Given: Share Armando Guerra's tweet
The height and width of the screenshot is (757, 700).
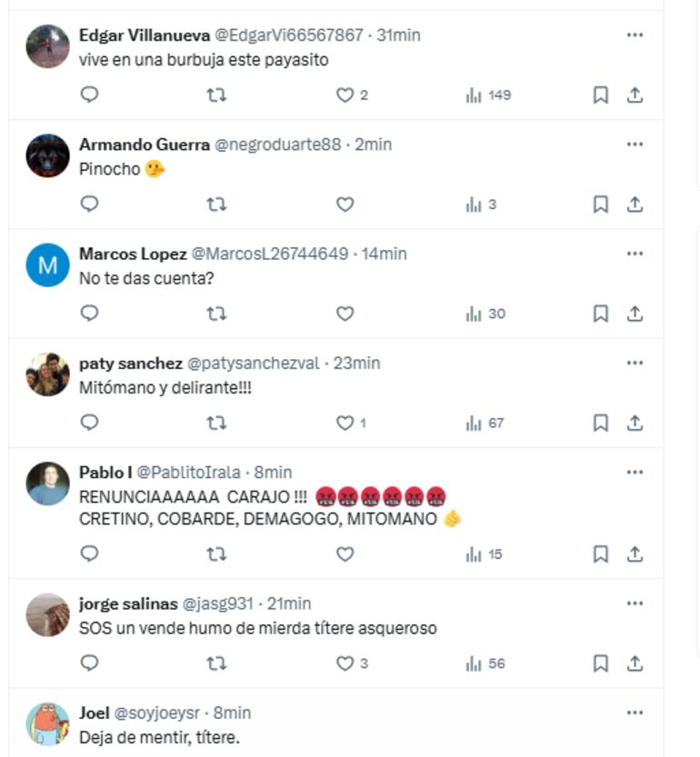Looking at the screenshot, I should click(x=635, y=204).
